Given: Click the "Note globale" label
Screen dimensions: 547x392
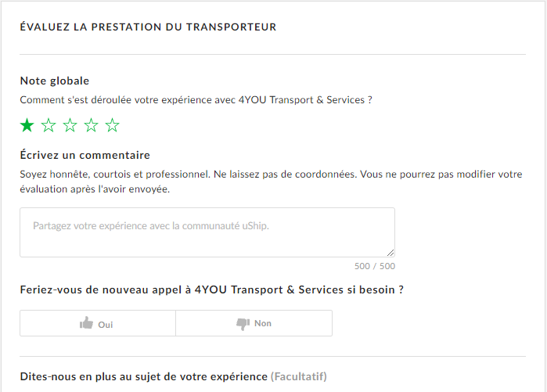Looking at the screenshot, I should pyautogui.click(x=55, y=81).
